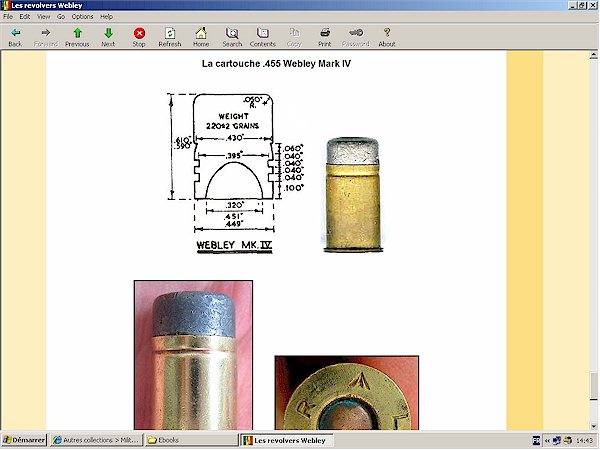Click the taskbar clock
This screenshot has height=450, width=600.
(x=584, y=441)
